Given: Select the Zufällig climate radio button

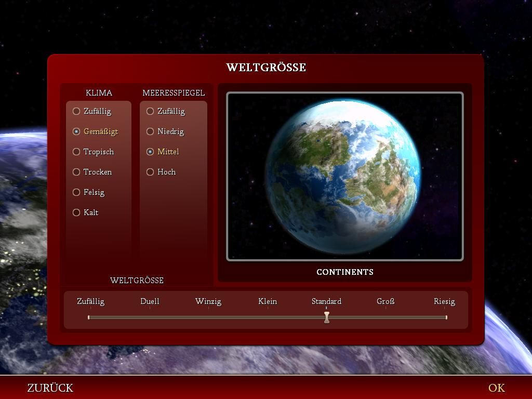Looking at the screenshot, I should coord(76,111).
